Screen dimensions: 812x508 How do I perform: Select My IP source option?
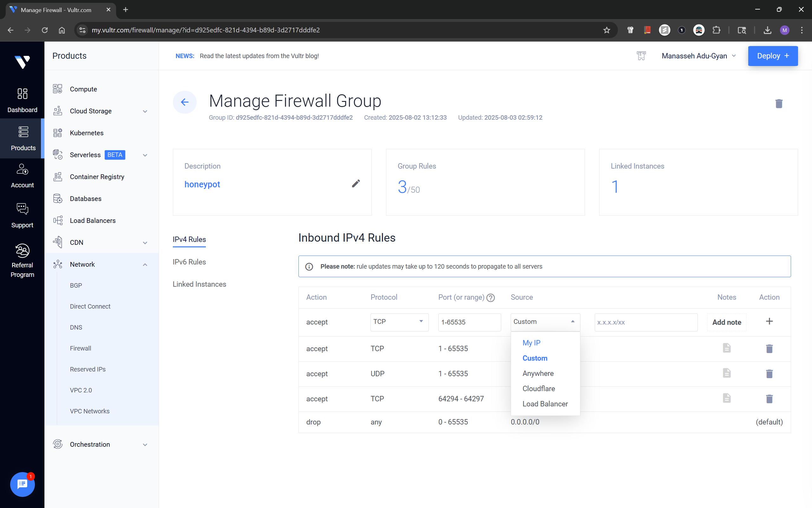531,343
